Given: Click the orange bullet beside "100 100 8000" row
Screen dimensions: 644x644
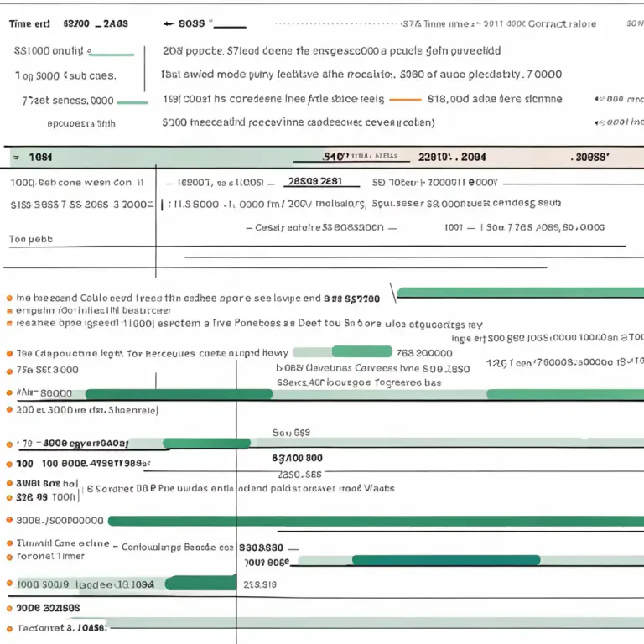Looking at the screenshot, I should pos(9,464).
